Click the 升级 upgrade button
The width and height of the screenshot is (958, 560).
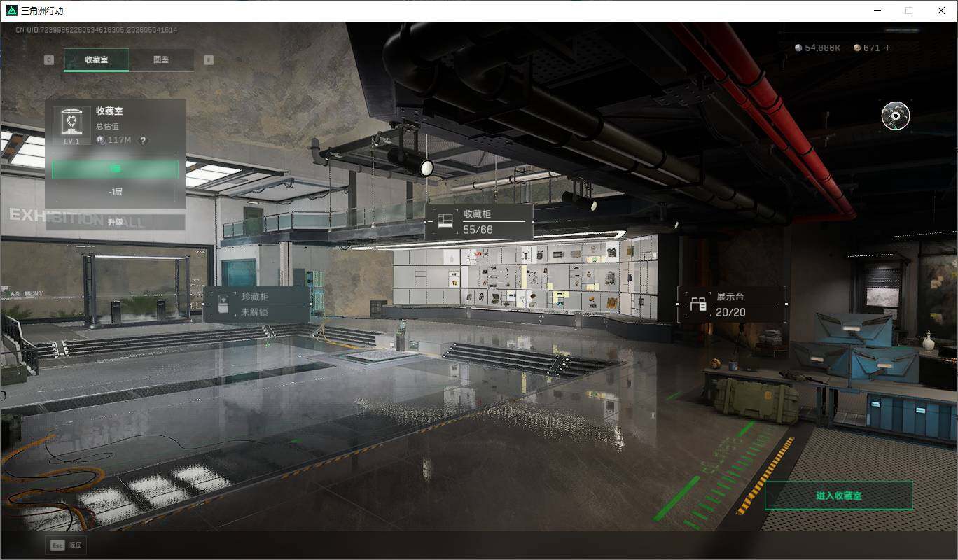click(116, 222)
